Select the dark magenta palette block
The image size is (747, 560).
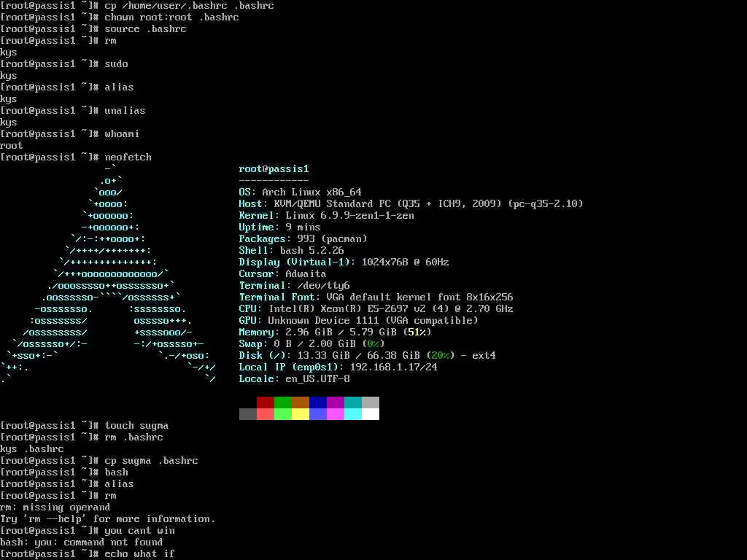(x=336, y=402)
